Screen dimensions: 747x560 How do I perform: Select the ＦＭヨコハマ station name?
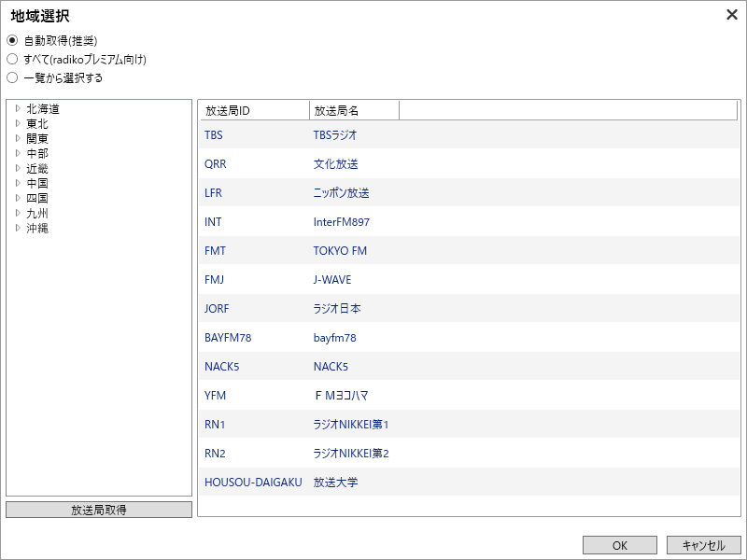tap(341, 395)
